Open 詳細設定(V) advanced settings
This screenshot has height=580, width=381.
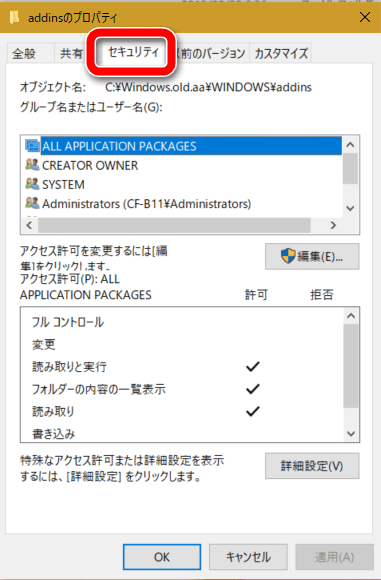click(312, 466)
